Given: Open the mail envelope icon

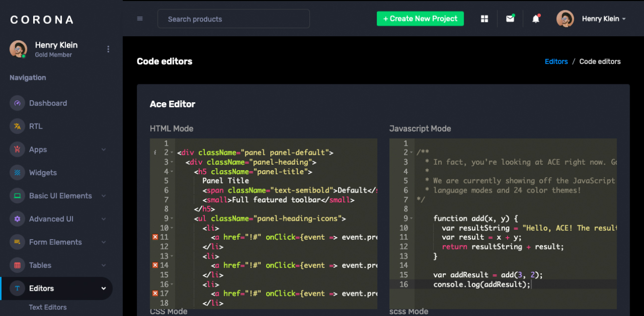Looking at the screenshot, I should (510, 19).
